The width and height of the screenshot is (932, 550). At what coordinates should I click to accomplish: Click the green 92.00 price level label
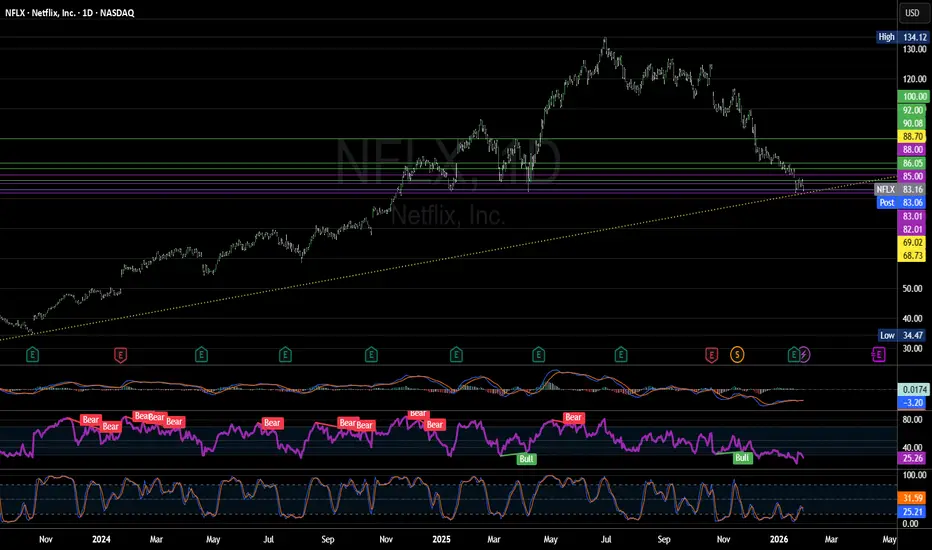point(913,110)
